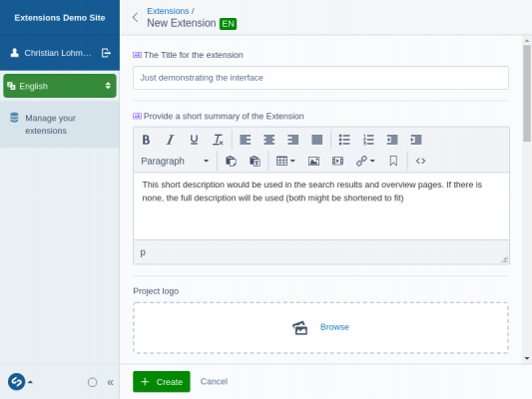Insert a numbered list

[368, 140]
